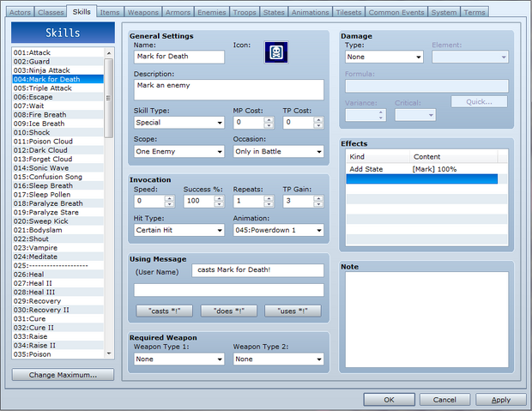Click the first Using Message field

[x=257, y=270]
